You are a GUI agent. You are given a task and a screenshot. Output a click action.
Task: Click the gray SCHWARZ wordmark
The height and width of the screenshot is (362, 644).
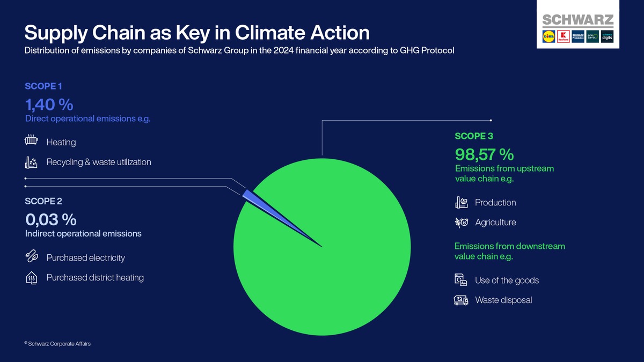(577, 20)
